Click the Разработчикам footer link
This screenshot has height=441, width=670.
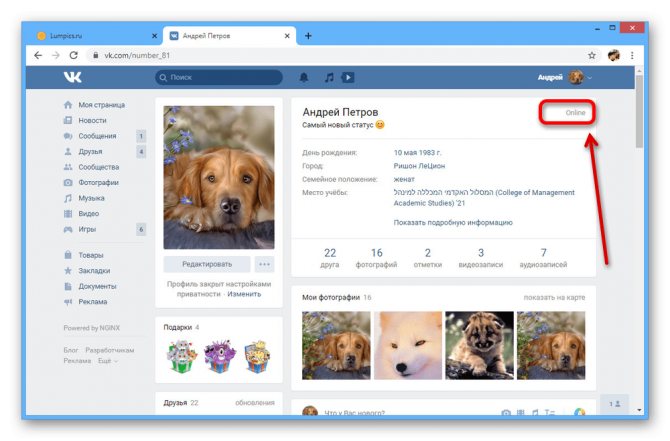110,350
